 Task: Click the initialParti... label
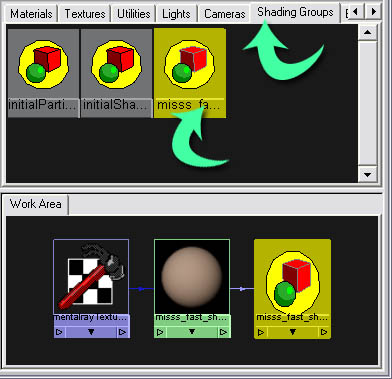coord(43,105)
